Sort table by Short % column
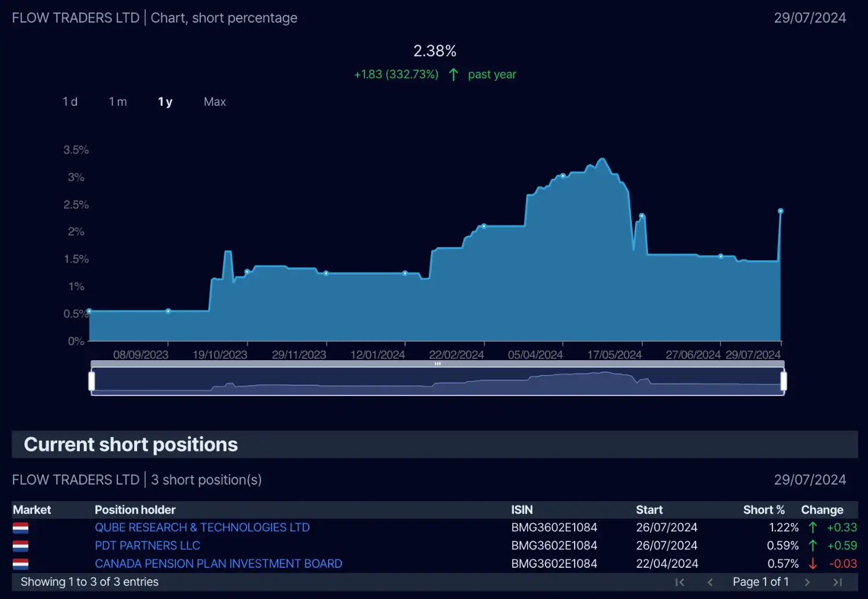The width and height of the screenshot is (868, 599). (764, 509)
